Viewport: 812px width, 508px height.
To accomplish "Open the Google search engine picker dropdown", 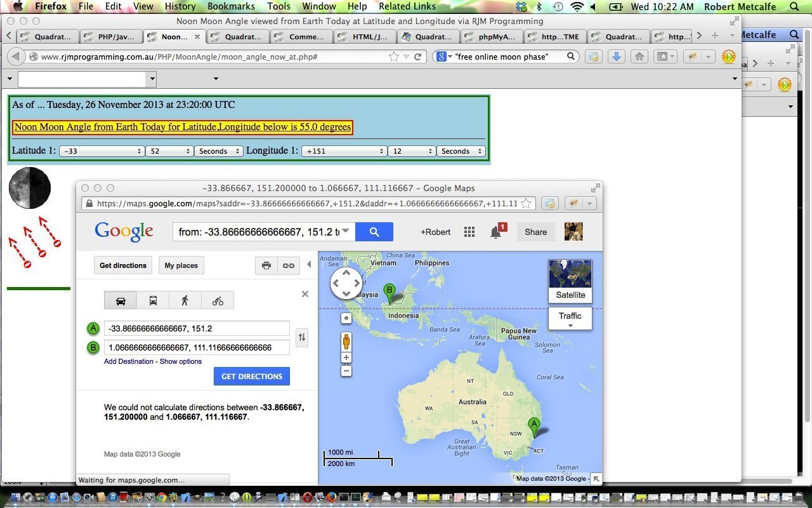I will click(445, 57).
